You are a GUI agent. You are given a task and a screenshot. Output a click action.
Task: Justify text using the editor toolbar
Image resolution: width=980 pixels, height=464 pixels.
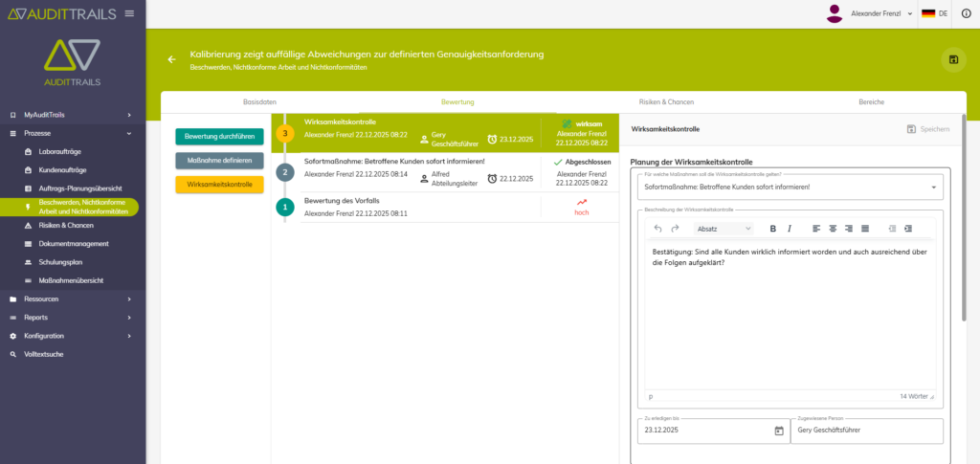click(x=864, y=229)
